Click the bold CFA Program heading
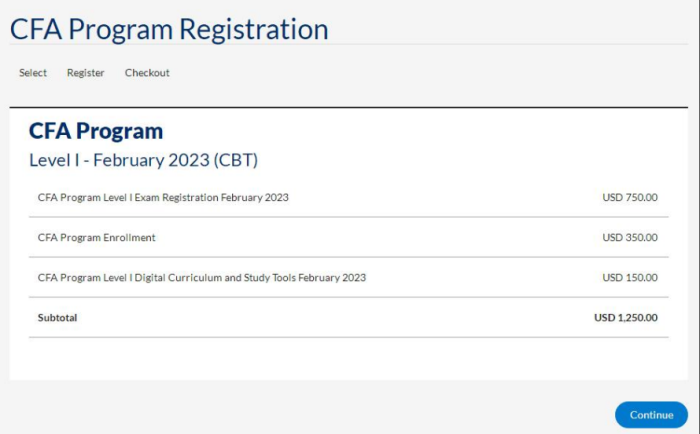700x434 pixels. pos(96,131)
